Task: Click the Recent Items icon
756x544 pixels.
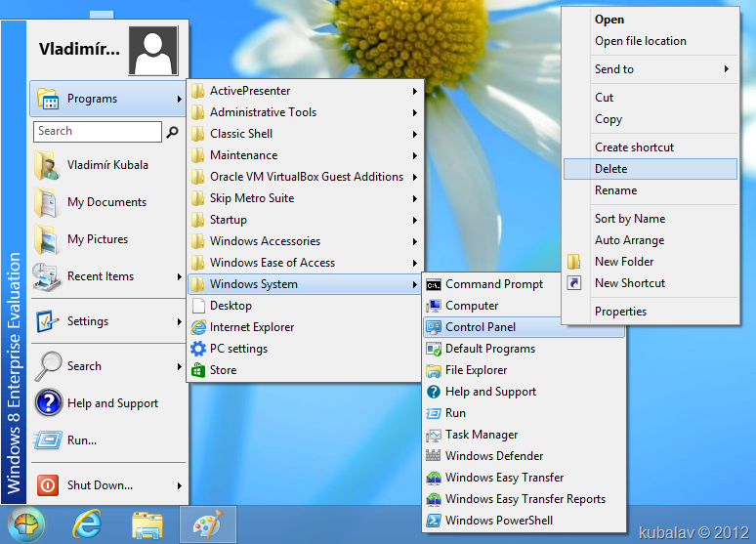Action: [47, 276]
